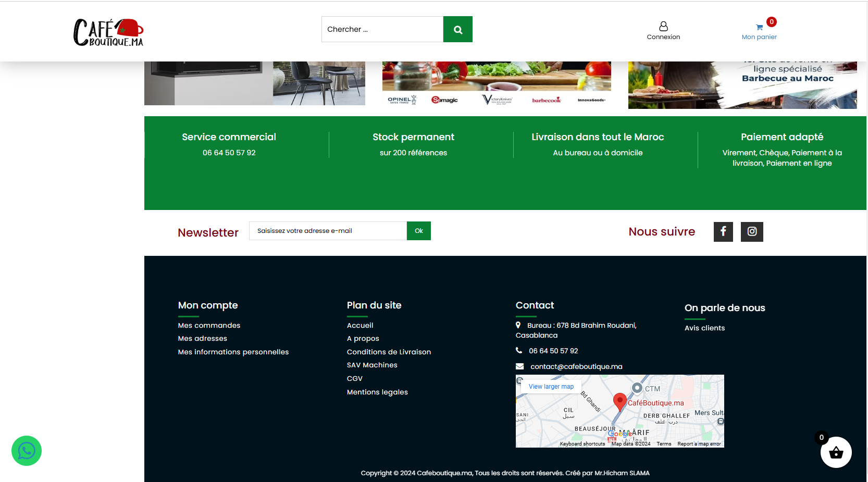Click the green search magnifier button

click(457, 29)
